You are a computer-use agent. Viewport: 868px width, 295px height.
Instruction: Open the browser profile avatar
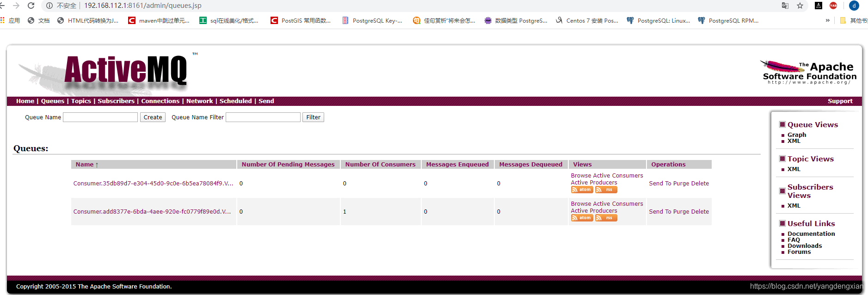point(854,6)
